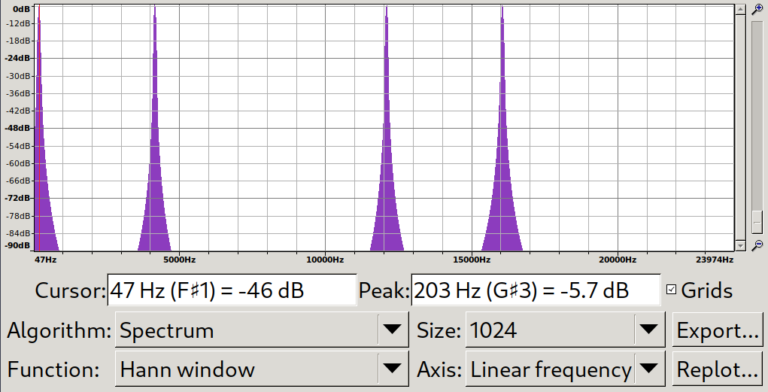Click the scrollbar up arrow

point(740,10)
